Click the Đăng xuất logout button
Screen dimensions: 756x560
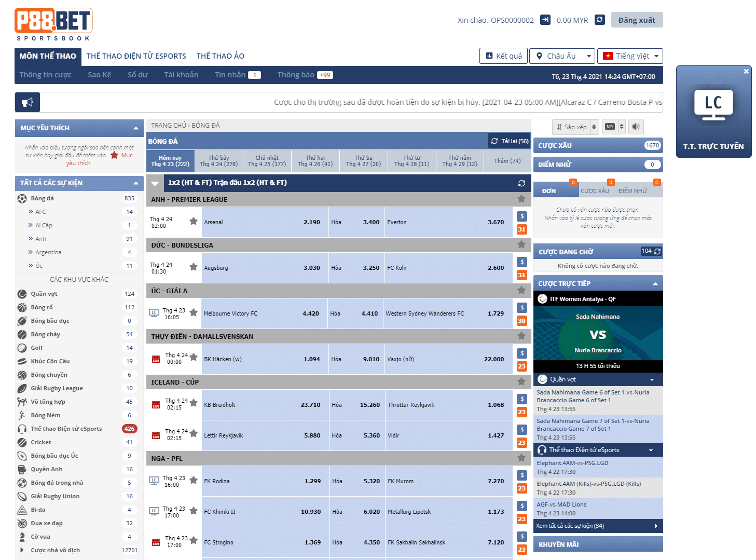[637, 20]
